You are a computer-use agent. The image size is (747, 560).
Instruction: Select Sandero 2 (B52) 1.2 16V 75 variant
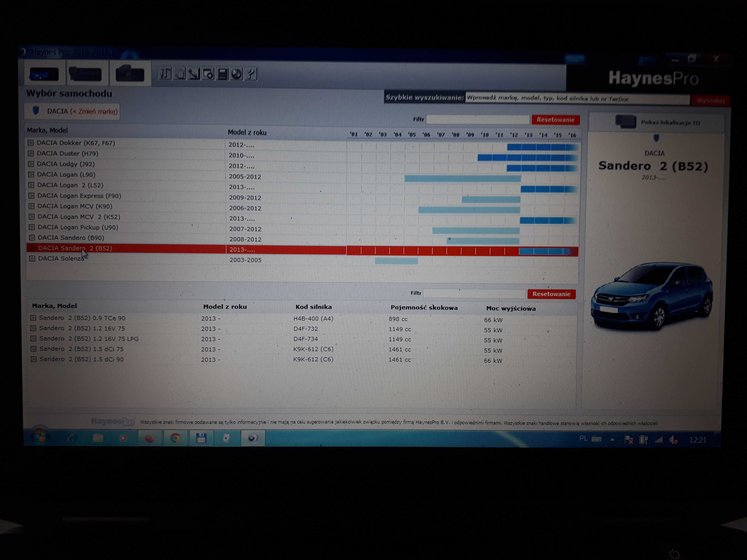click(82, 328)
